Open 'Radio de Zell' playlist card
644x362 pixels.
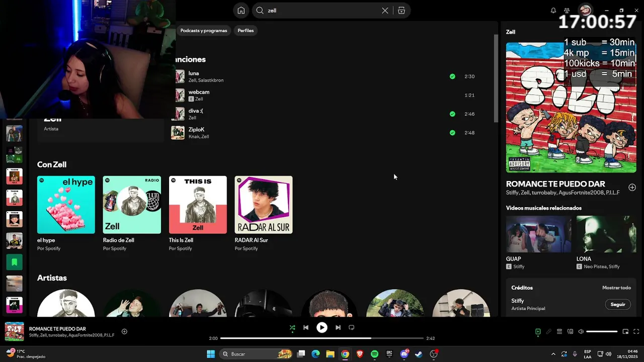[x=132, y=214]
